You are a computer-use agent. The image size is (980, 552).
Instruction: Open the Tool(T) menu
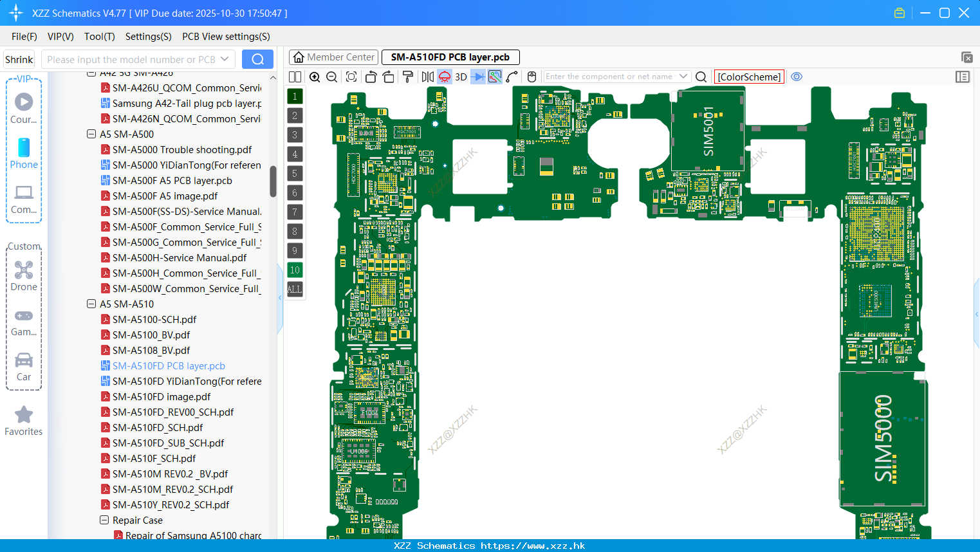pos(100,36)
